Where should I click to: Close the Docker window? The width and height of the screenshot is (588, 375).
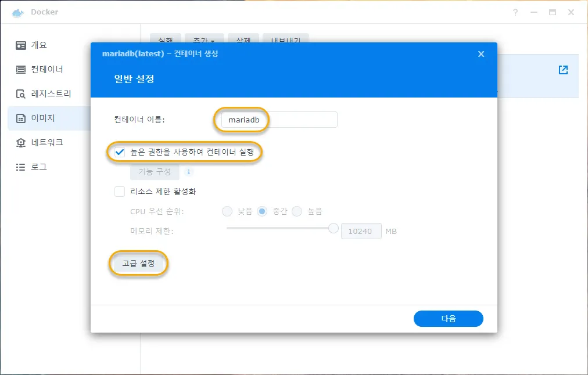point(571,12)
